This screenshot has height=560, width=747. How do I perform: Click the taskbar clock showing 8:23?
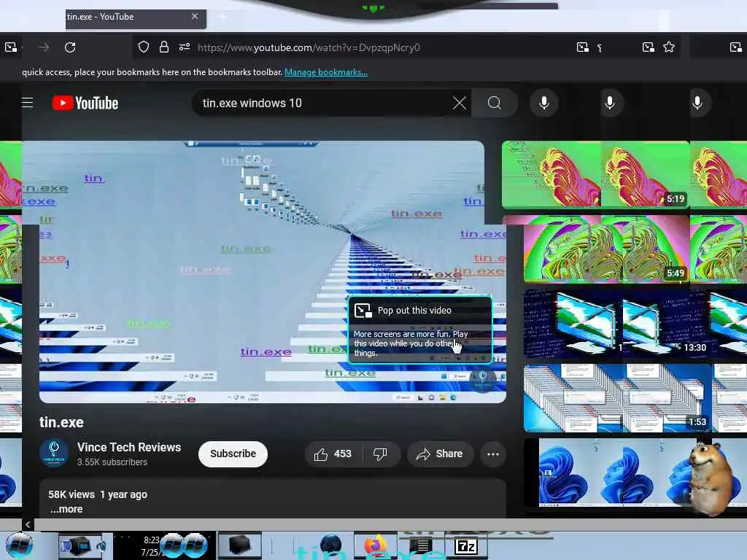pyautogui.click(x=152, y=545)
